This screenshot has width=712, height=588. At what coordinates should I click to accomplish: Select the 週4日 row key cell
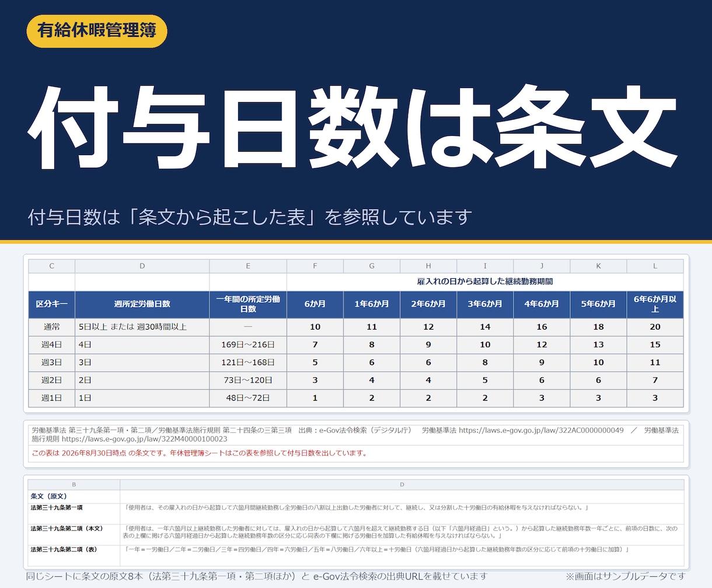[x=52, y=345]
